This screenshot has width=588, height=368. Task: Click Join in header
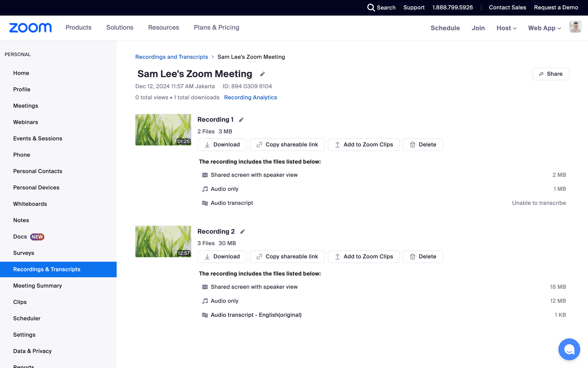pyautogui.click(x=478, y=28)
